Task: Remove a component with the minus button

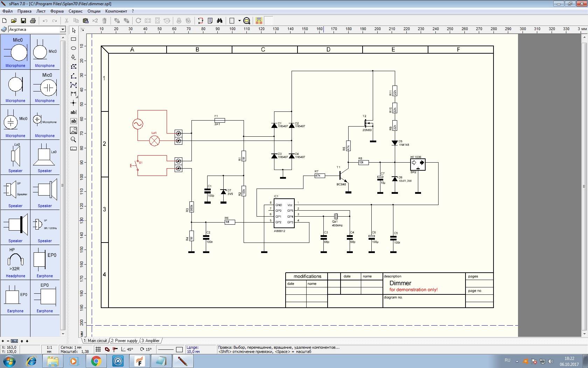Action: click(8, 341)
